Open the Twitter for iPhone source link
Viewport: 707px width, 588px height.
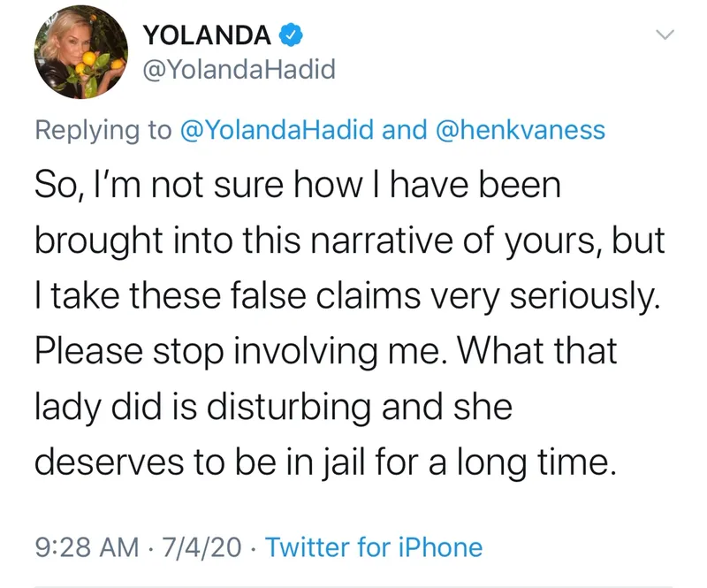(374, 547)
